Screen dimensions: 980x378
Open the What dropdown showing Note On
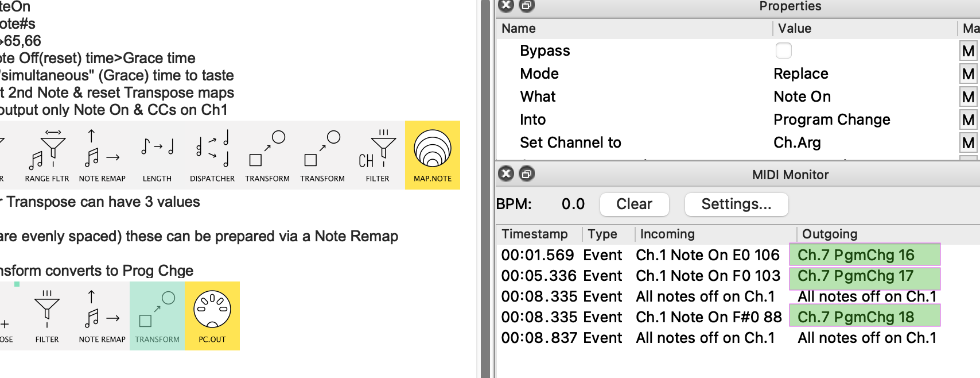[x=802, y=97]
